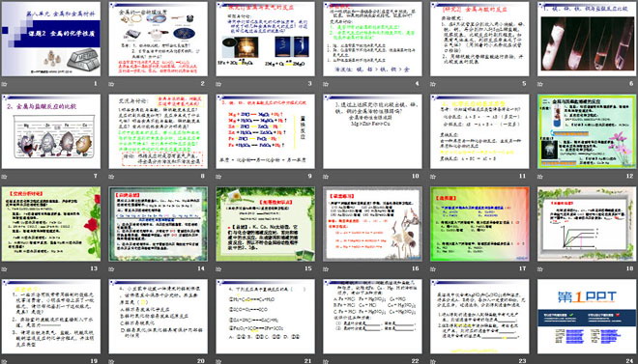The image size is (638, 364).
Task: Select slide 19 thumbnail with three numbered questions
Action: click(51, 317)
